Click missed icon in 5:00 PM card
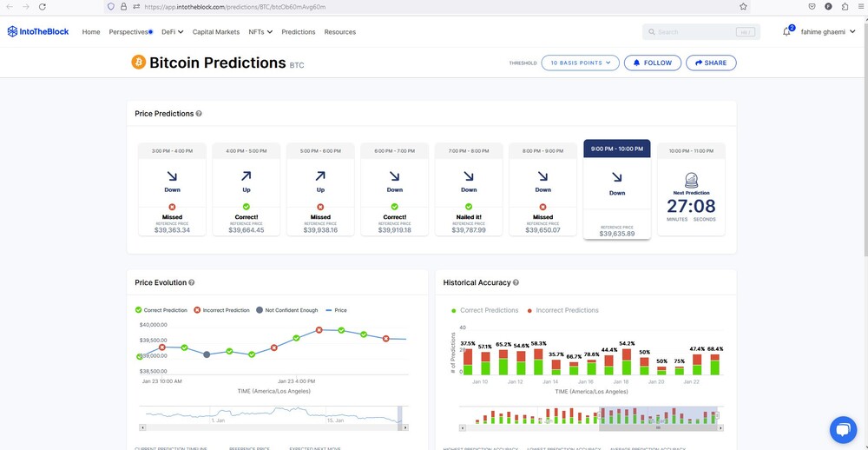Image resolution: width=868 pixels, height=450 pixels. point(320,207)
